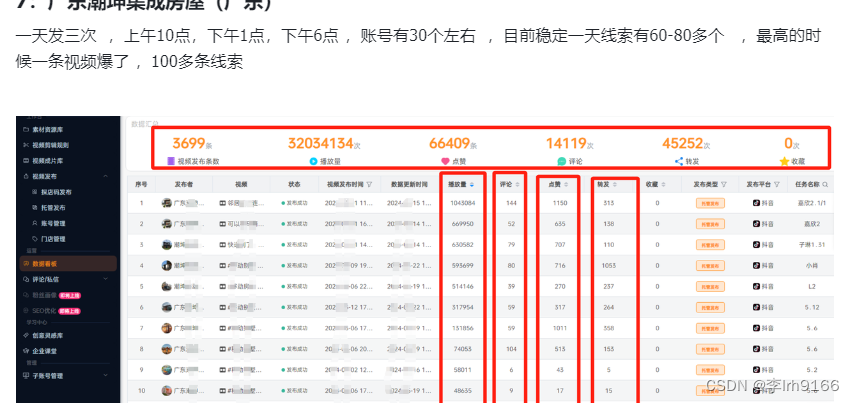Sort by the 播放量 column header arrows
The height and width of the screenshot is (403, 854).
(x=472, y=185)
